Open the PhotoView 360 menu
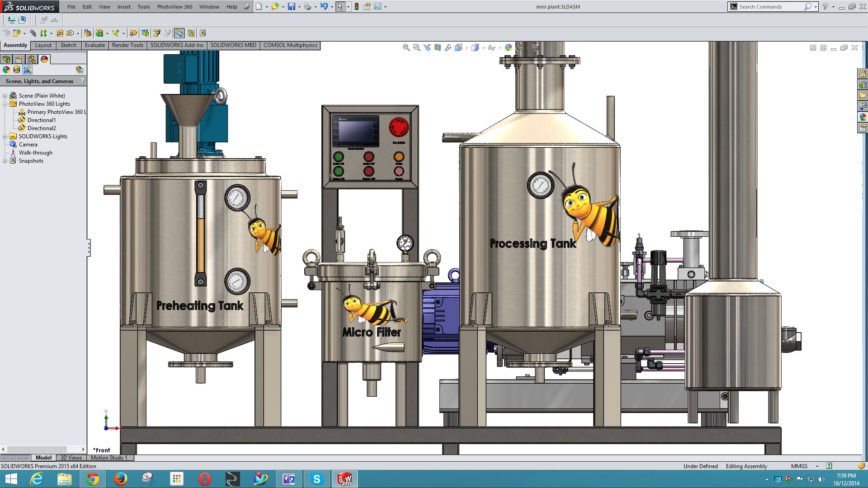This screenshot has width=868, height=488. [x=175, y=7]
